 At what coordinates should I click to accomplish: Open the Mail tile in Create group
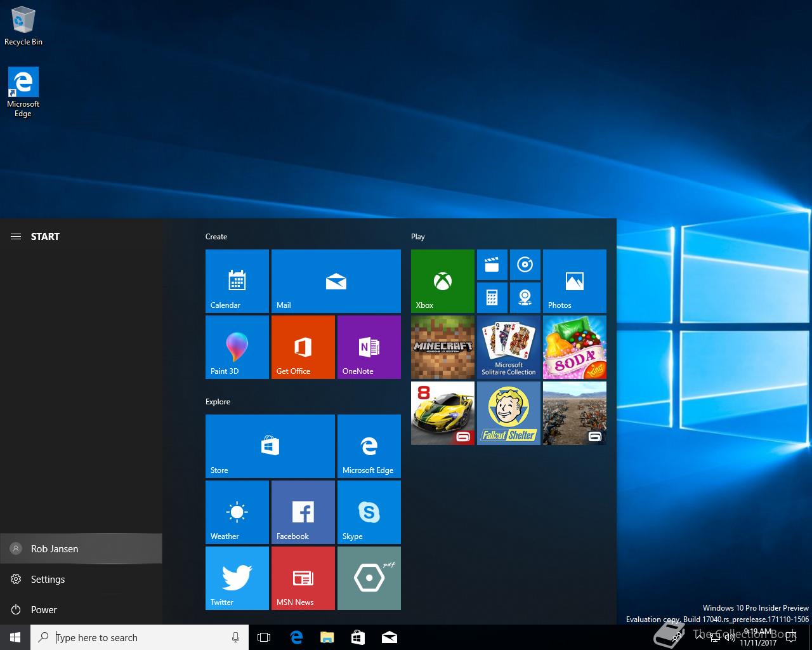click(336, 281)
